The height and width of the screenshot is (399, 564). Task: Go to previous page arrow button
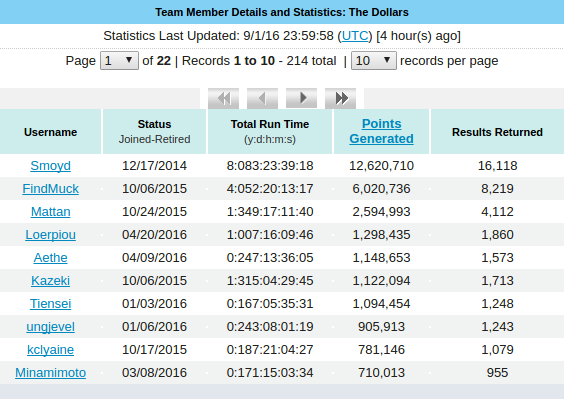[262, 98]
